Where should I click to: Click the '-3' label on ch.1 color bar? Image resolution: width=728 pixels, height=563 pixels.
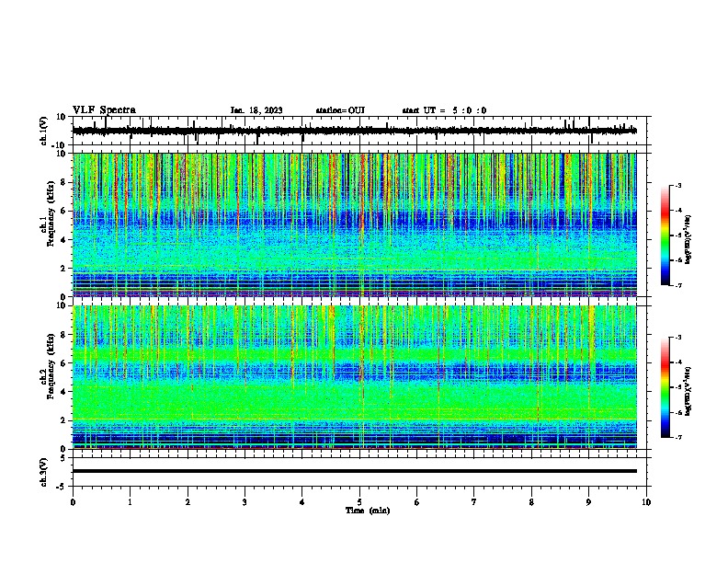pyautogui.click(x=678, y=185)
